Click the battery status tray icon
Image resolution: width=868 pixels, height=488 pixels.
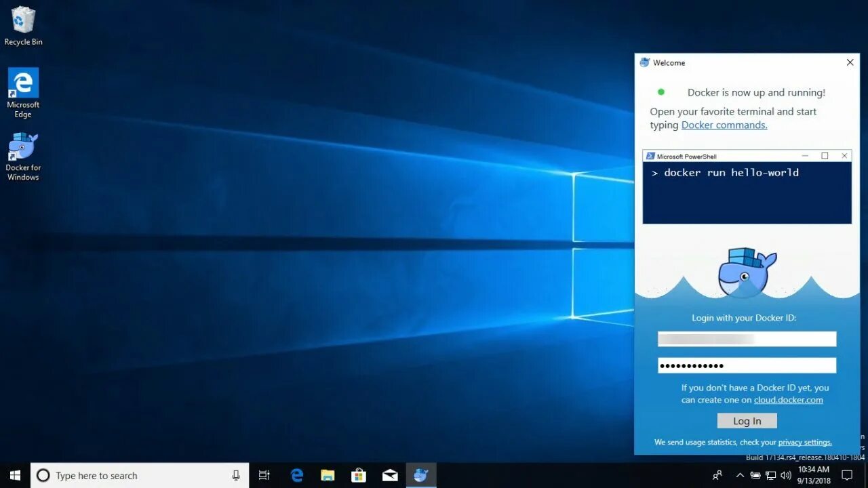point(755,475)
